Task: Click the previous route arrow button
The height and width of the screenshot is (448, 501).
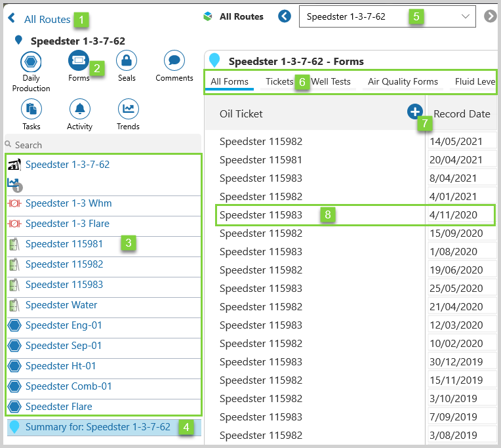Action: pos(285,16)
